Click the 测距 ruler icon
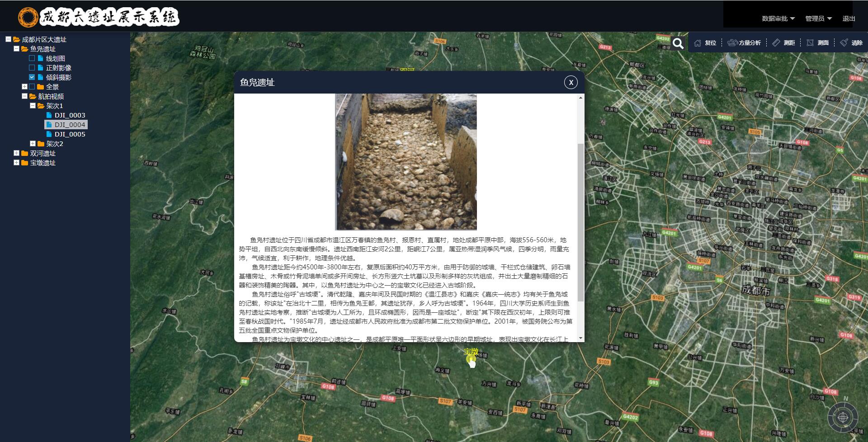Viewport: 868px width, 442px height. [x=776, y=42]
